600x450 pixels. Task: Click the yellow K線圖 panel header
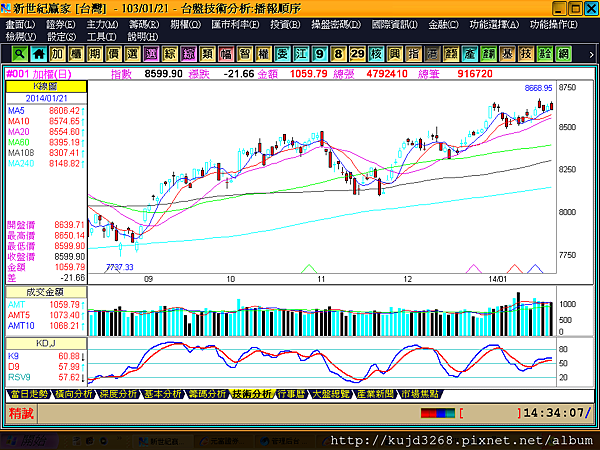(46, 87)
